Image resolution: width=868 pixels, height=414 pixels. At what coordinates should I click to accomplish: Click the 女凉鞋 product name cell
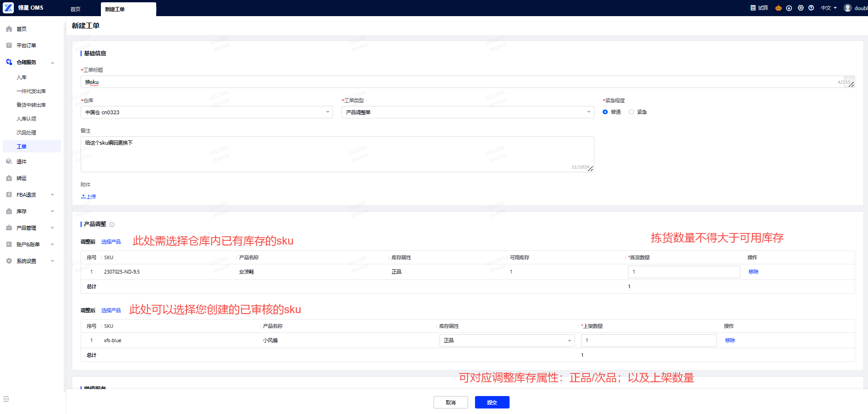(246, 272)
